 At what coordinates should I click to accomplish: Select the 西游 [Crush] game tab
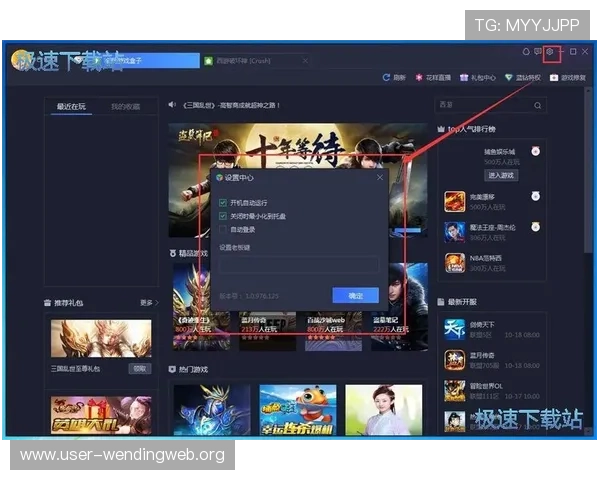[x=243, y=60]
